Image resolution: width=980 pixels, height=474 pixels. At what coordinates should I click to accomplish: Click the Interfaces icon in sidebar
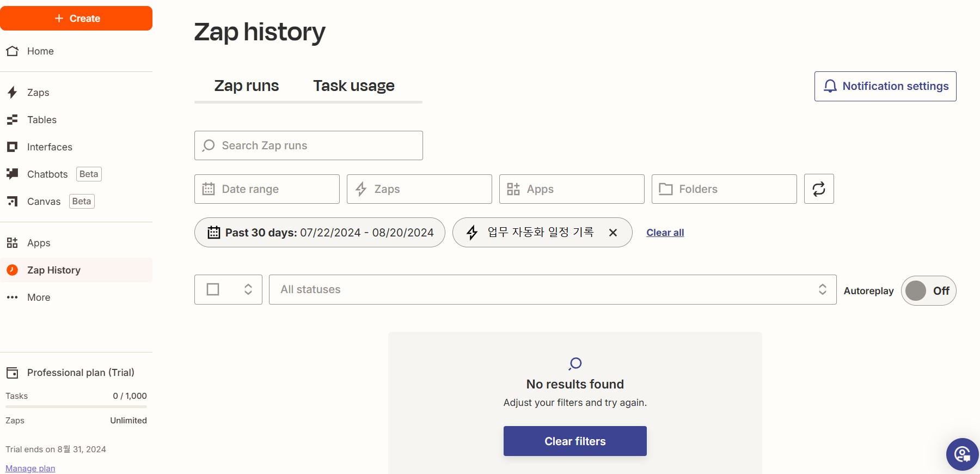coord(12,147)
